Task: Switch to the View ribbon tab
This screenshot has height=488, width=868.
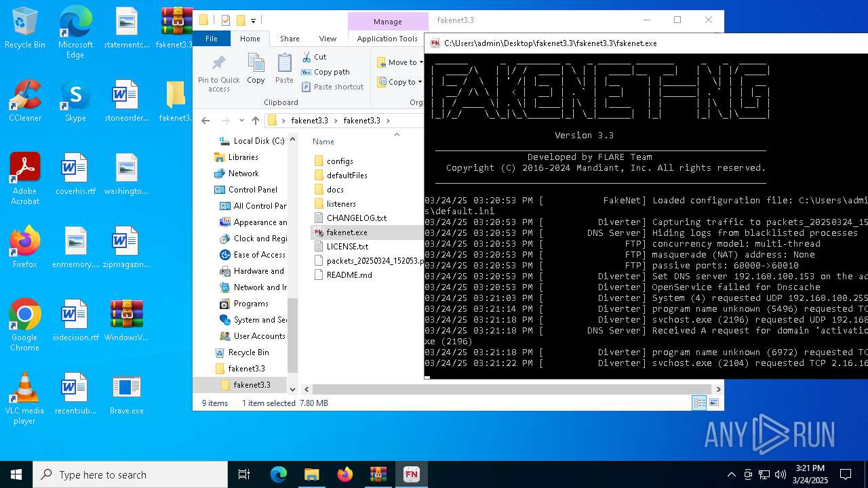Action: pyautogui.click(x=328, y=39)
